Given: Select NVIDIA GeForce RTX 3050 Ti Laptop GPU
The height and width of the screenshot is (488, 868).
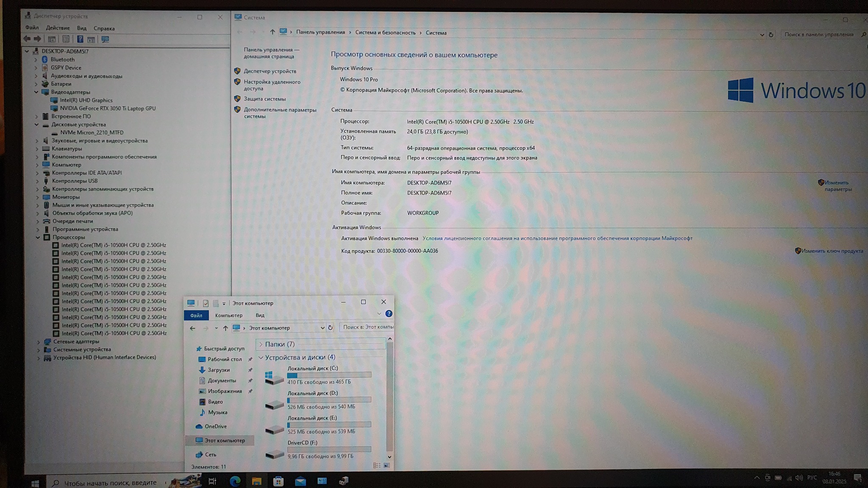Looking at the screenshot, I should 108,108.
